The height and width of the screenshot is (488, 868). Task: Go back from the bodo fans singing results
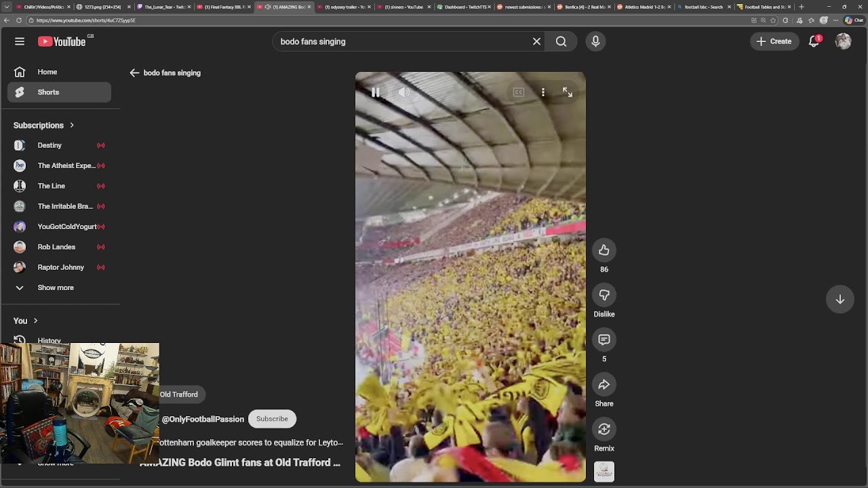pyautogui.click(x=134, y=73)
